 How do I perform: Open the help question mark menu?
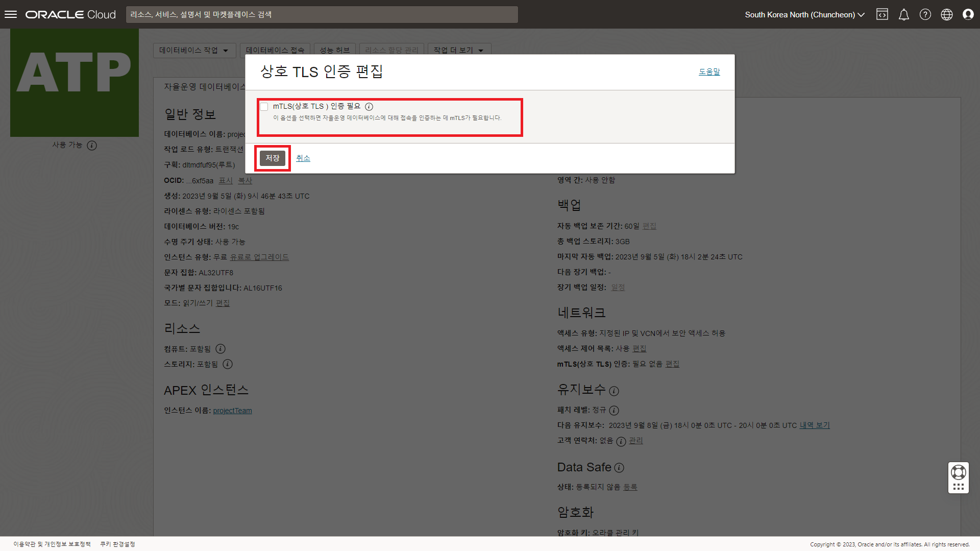point(925,14)
